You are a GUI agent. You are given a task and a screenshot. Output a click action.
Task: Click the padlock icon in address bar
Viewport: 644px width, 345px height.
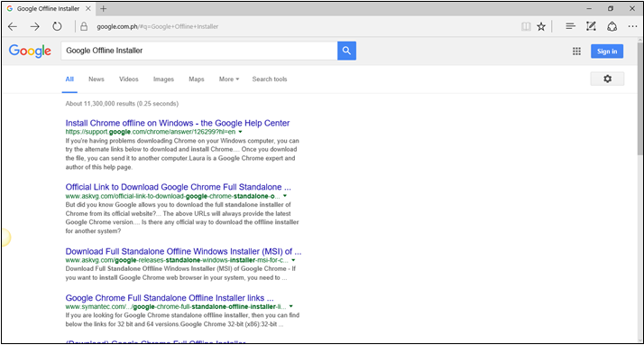click(x=84, y=27)
